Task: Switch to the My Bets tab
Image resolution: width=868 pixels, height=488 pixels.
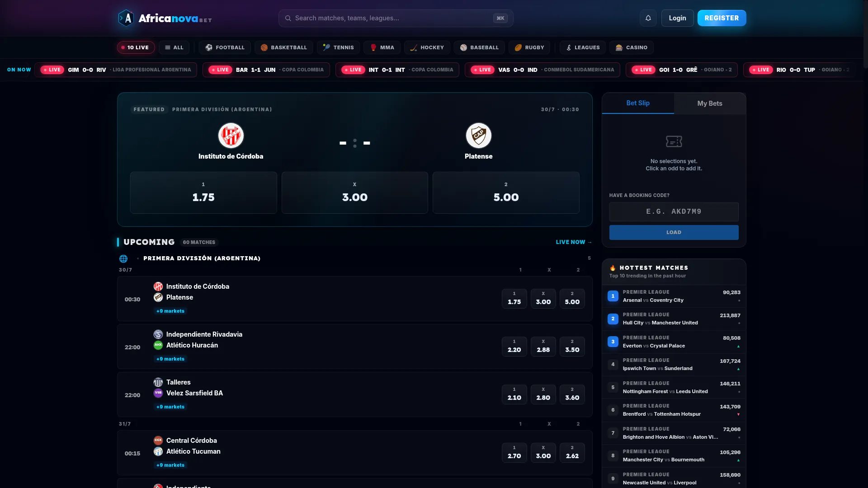Action: click(x=710, y=103)
